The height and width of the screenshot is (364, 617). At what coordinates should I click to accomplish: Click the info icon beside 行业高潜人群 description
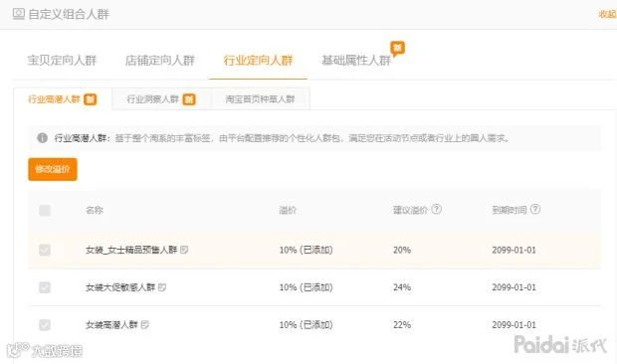pos(42,138)
